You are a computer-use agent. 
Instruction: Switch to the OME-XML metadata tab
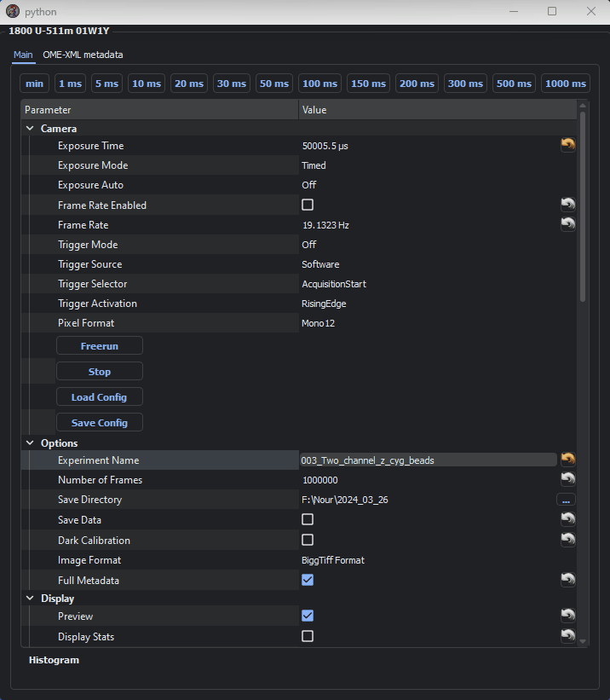[x=83, y=55]
